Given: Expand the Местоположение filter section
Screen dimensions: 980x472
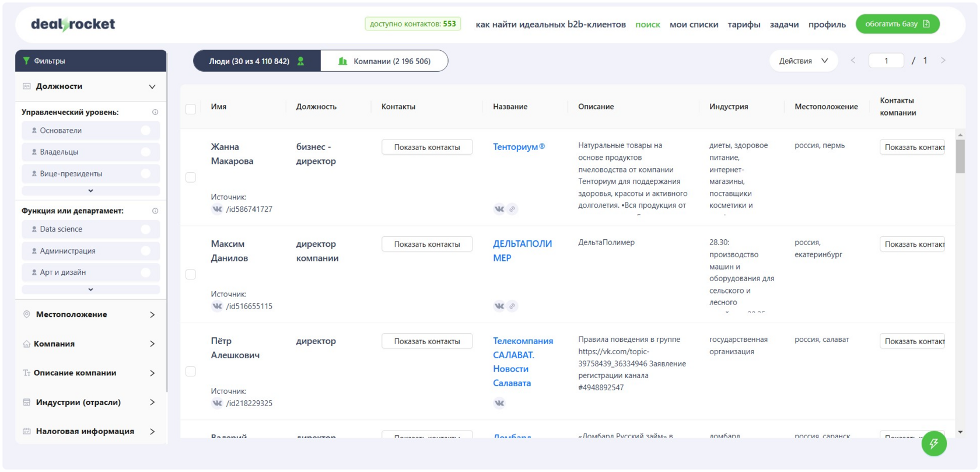Looking at the screenshot, I should click(90, 314).
